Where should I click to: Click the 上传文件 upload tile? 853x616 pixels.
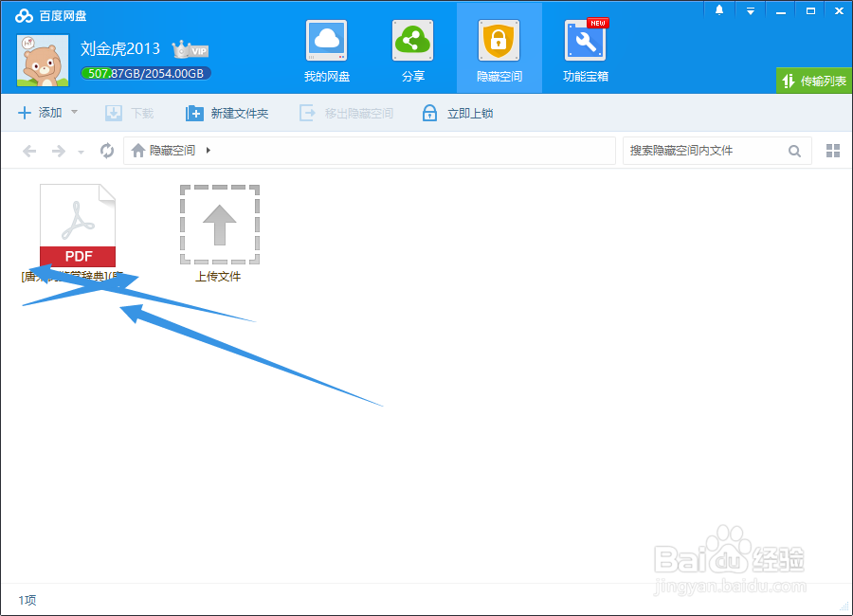[x=219, y=233]
